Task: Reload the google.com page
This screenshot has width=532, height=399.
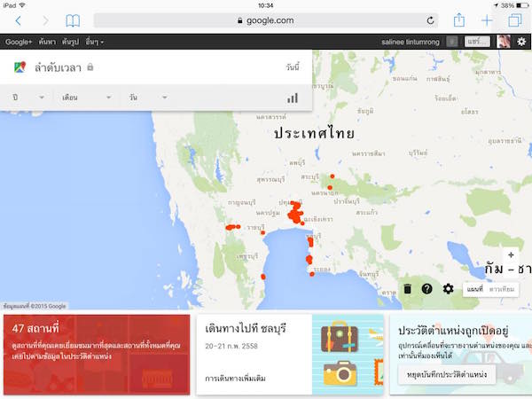Action: click(x=431, y=20)
